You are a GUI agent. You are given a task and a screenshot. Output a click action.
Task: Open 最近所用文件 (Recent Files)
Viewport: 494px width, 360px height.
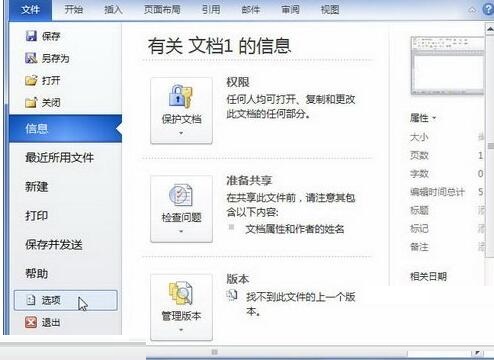click(60, 158)
